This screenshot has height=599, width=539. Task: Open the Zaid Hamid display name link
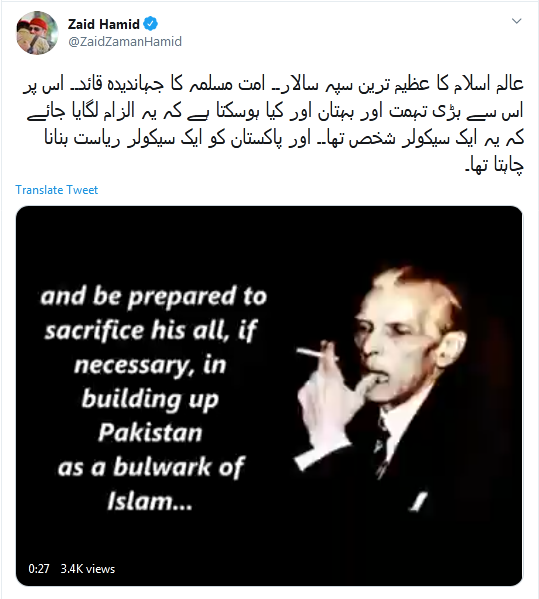[x=104, y=24]
